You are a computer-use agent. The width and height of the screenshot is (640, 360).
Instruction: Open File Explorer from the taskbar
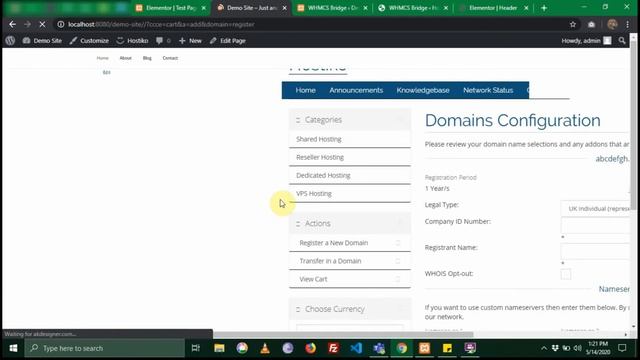tap(219, 348)
